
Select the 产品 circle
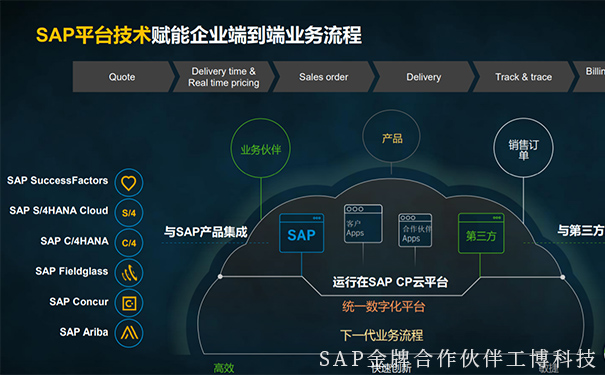391,137
